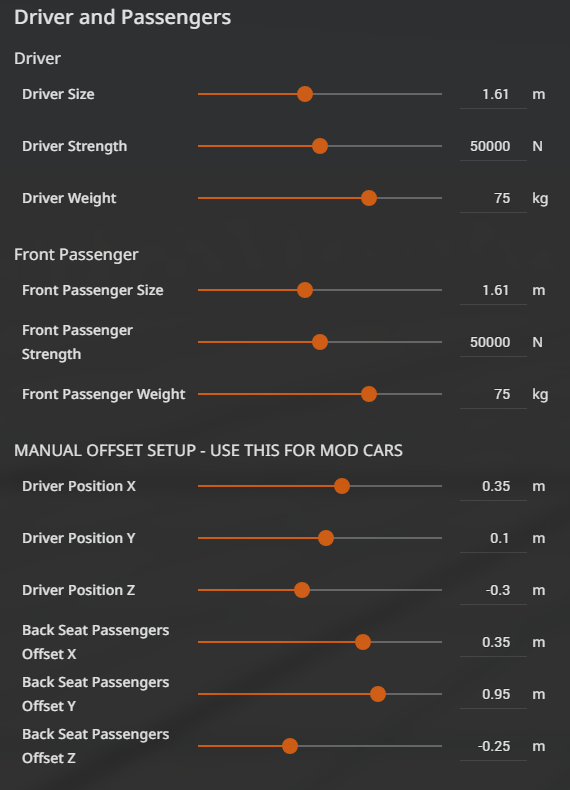Image resolution: width=570 pixels, height=790 pixels.
Task: Click the Driver Position X slider handle
Action: [x=342, y=486]
